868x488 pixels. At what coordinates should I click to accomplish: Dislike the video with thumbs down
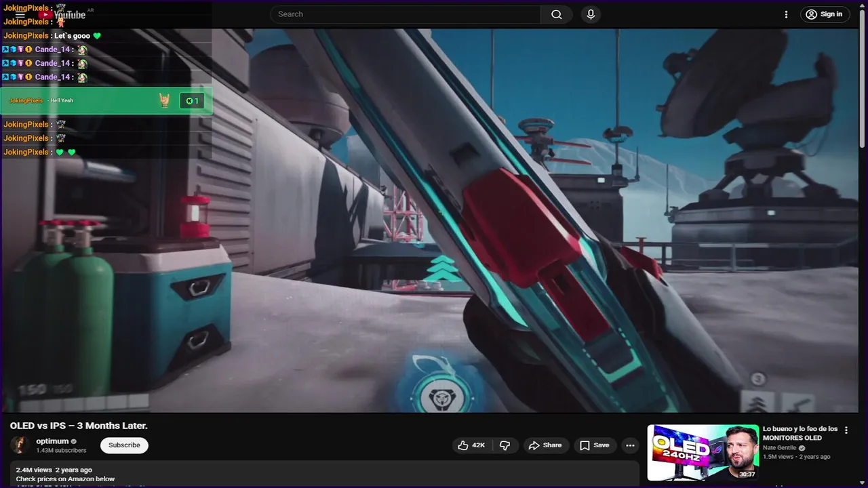pyautogui.click(x=505, y=445)
